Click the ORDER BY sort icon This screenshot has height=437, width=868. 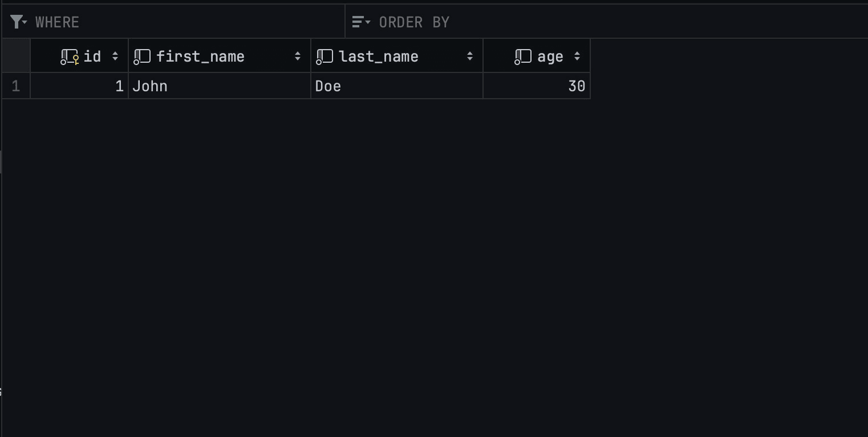click(x=358, y=22)
